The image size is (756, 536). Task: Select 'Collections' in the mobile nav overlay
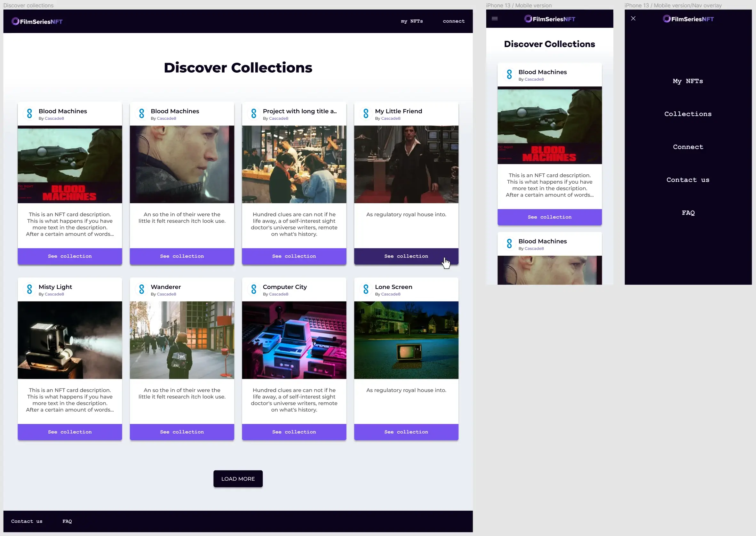[688, 114]
